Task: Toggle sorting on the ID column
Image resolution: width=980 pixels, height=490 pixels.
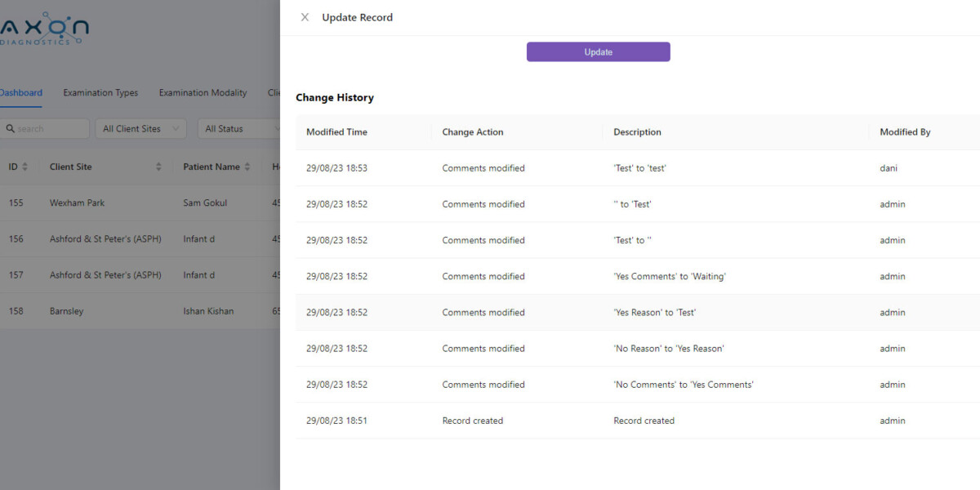Action: click(26, 166)
